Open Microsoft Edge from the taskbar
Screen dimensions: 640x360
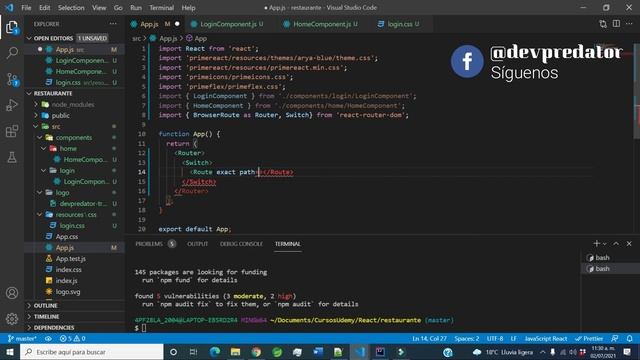tap(215, 352)
